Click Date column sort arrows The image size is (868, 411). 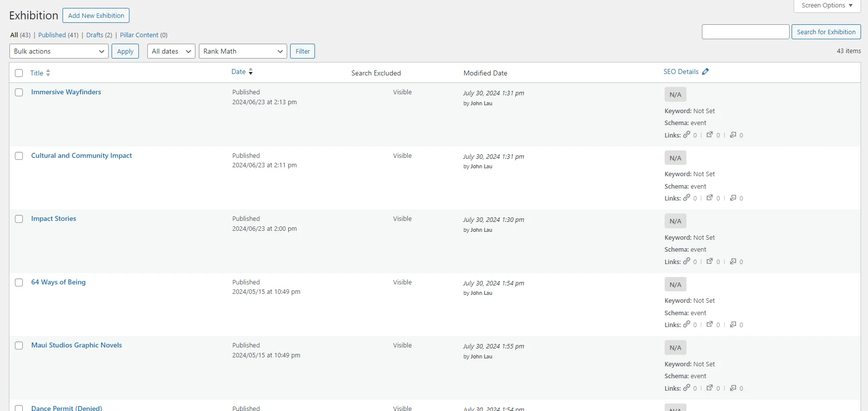(x=250, y=71)
